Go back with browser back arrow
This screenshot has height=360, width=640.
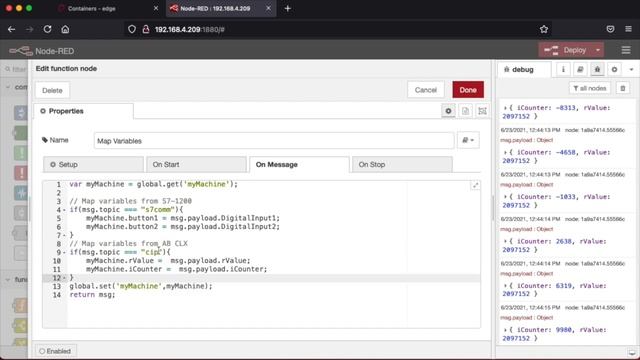tap(11, 29)
